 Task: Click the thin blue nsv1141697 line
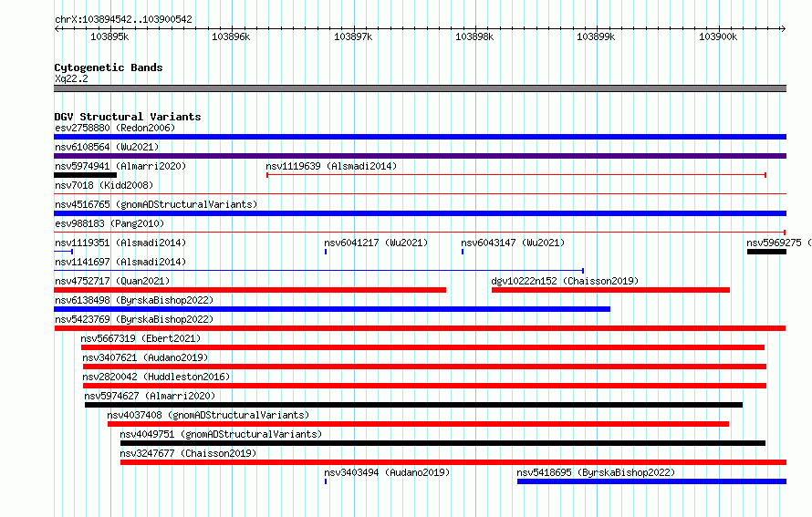tap(319, 271)
